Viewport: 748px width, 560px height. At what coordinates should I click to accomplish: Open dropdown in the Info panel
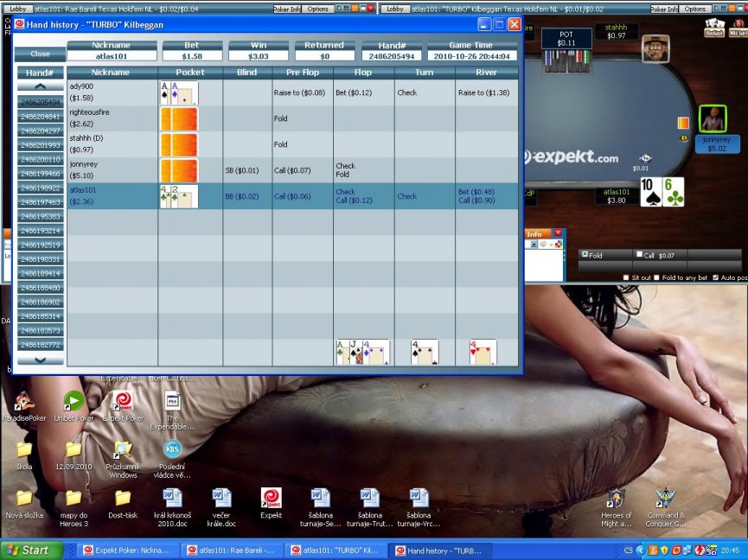(x=534, y=244)
